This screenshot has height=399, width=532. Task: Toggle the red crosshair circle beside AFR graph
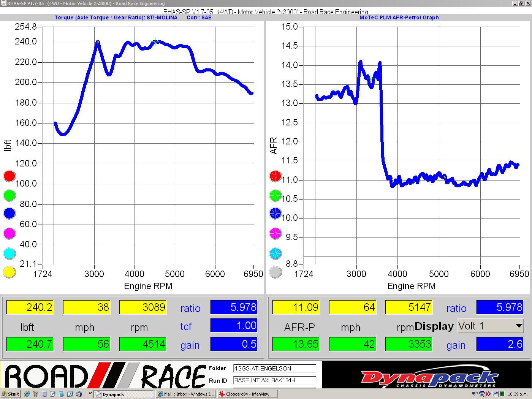(x=275, y=176)
